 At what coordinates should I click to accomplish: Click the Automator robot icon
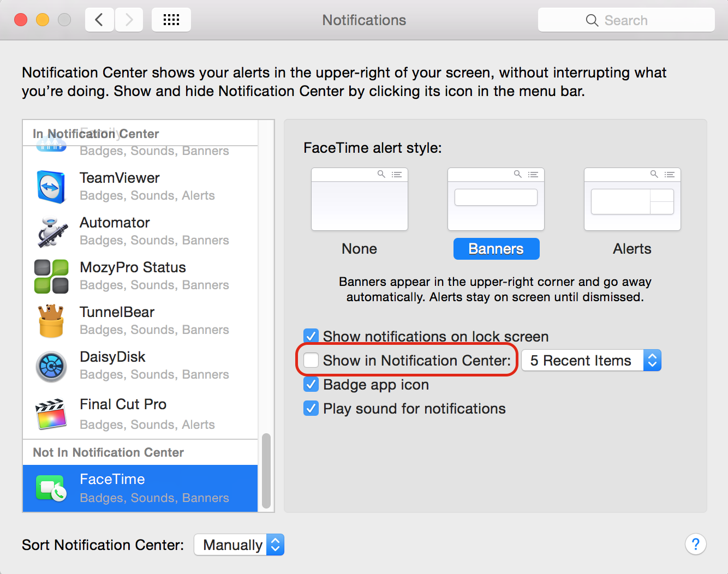52,232
